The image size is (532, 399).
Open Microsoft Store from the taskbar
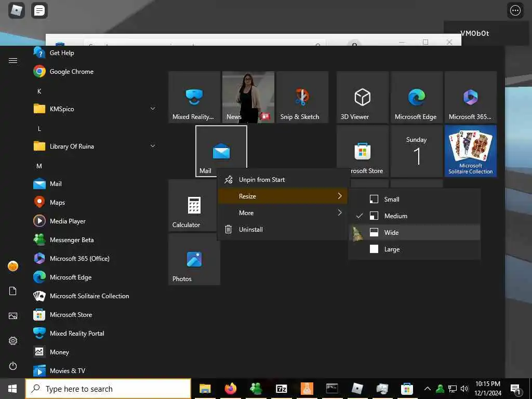(x=407, y=389)
